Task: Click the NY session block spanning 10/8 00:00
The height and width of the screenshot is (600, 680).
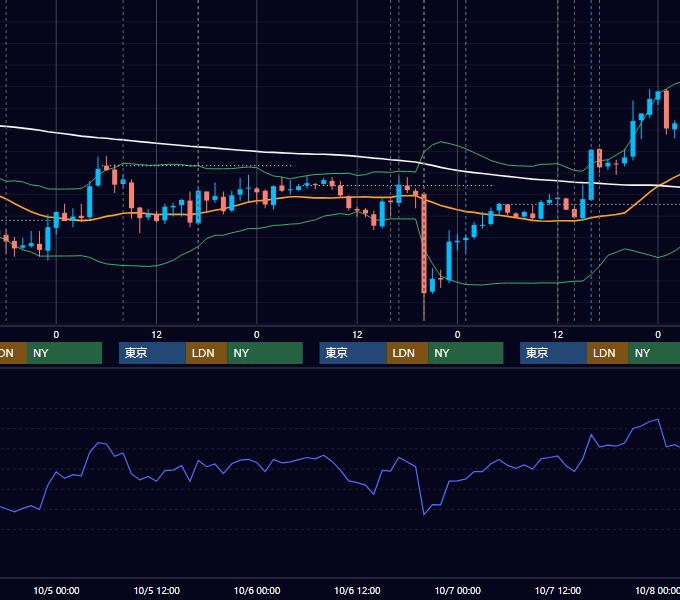Action: 654,353
